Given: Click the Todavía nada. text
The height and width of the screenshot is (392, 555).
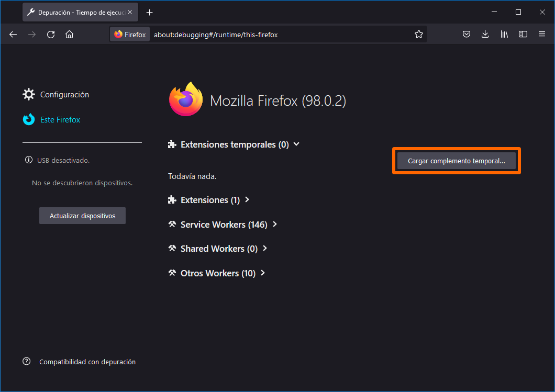Looking at the screenshot, I should point(192,176).
